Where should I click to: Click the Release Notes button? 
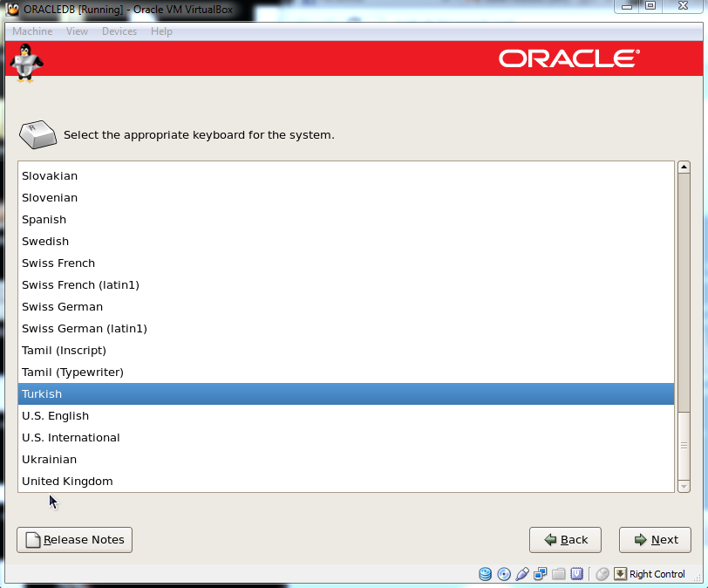coord(74,540)
